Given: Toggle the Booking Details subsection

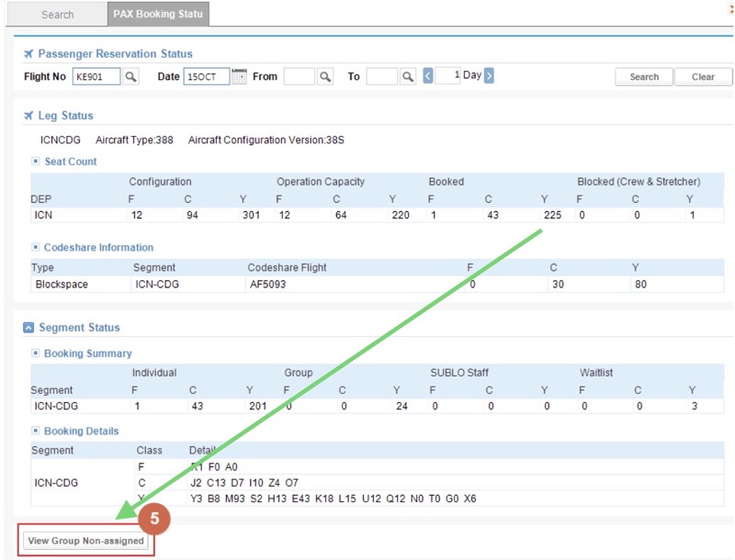Looking at the screenshot, I should click(x=36, y=431).
